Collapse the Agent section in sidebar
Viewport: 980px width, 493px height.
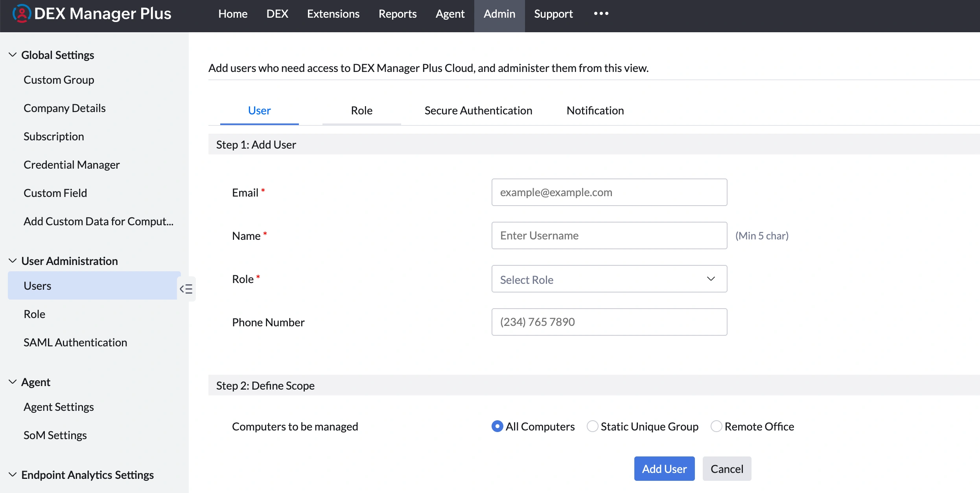pyautogui.click(x=13, y=382)
